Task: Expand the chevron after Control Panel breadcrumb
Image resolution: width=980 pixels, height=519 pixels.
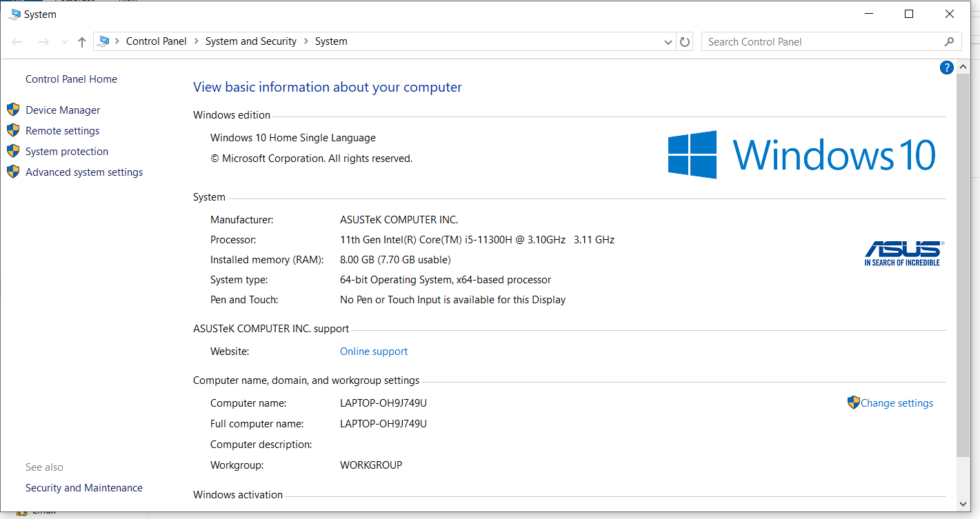Action: (197, 41)
